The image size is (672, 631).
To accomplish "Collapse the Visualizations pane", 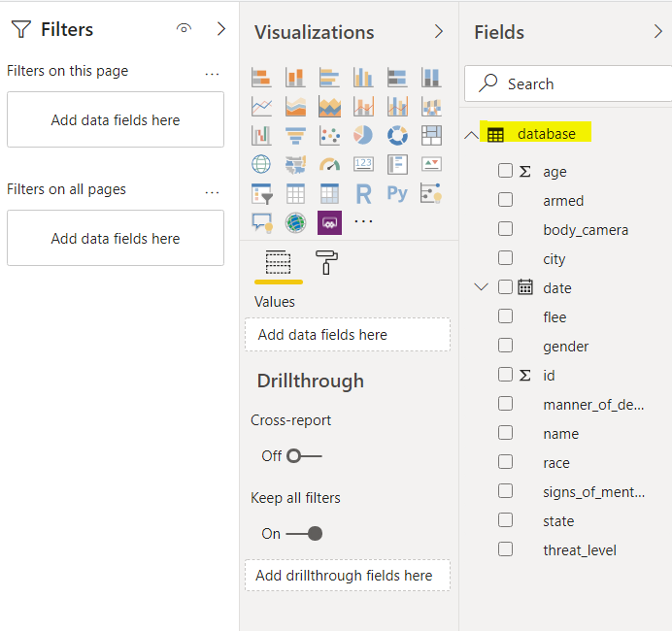I will 438,32.
